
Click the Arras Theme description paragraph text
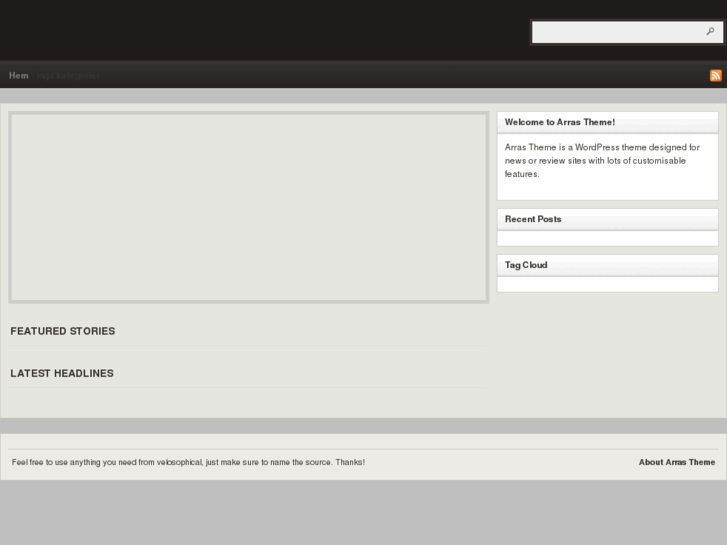[x=602, y=160]
